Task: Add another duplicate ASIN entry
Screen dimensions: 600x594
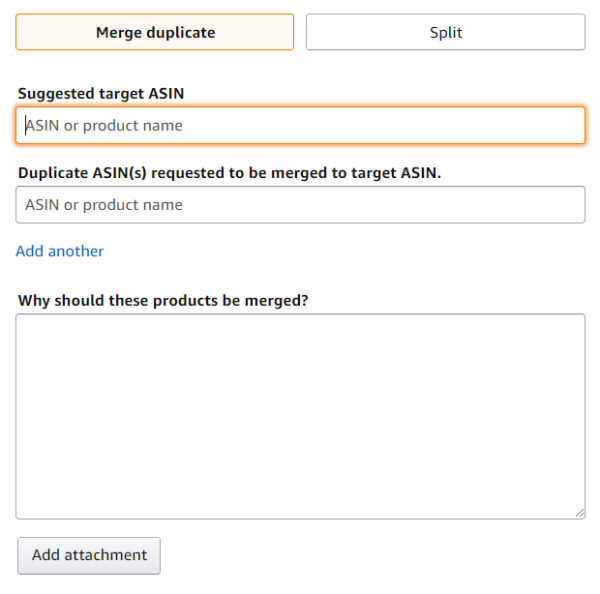Action: (60, 251)
